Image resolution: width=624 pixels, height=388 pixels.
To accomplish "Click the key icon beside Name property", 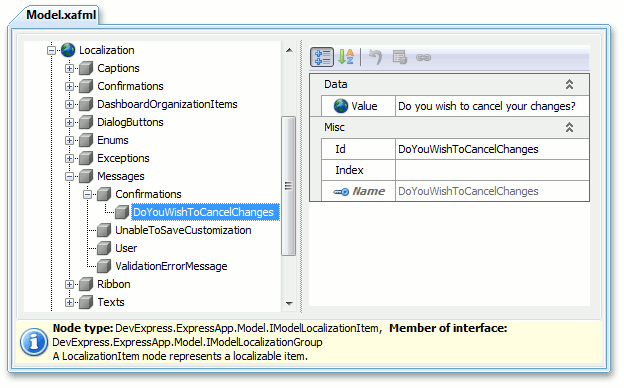I will coord(341,192).
